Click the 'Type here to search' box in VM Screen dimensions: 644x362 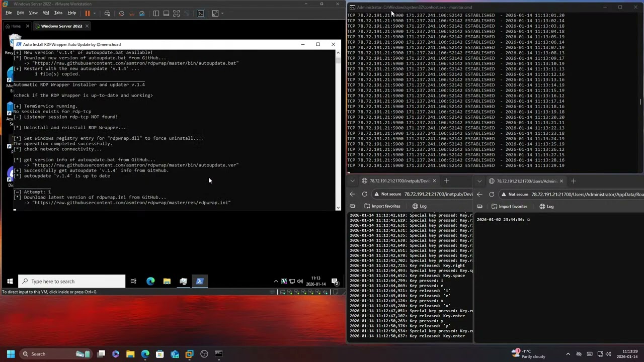click(71, 282)
